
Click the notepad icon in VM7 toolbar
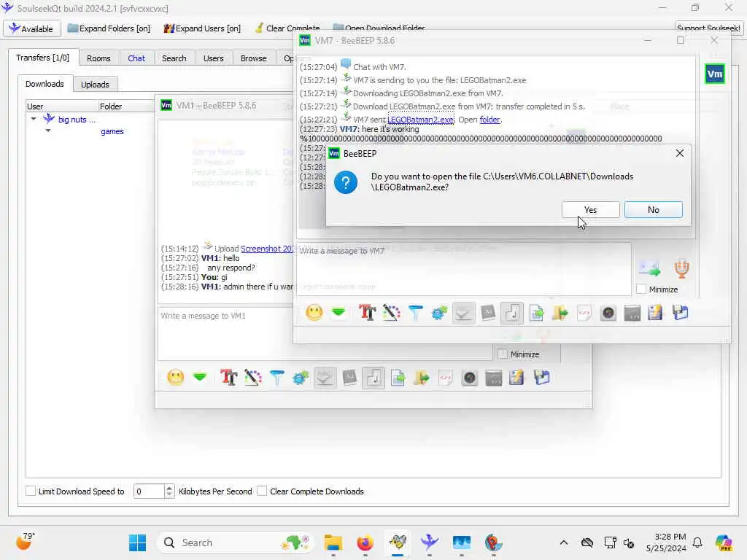(x=655, y=313)
